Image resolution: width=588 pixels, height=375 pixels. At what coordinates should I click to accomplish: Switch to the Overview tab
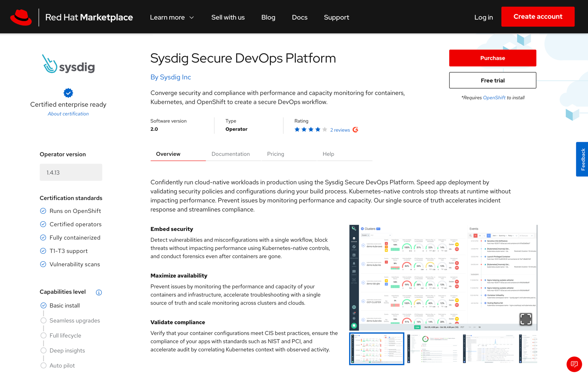click(x=178, y=154)
